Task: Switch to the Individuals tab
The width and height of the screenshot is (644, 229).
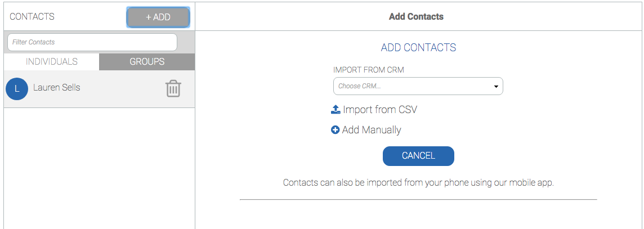Action: [x=52, y=62]
